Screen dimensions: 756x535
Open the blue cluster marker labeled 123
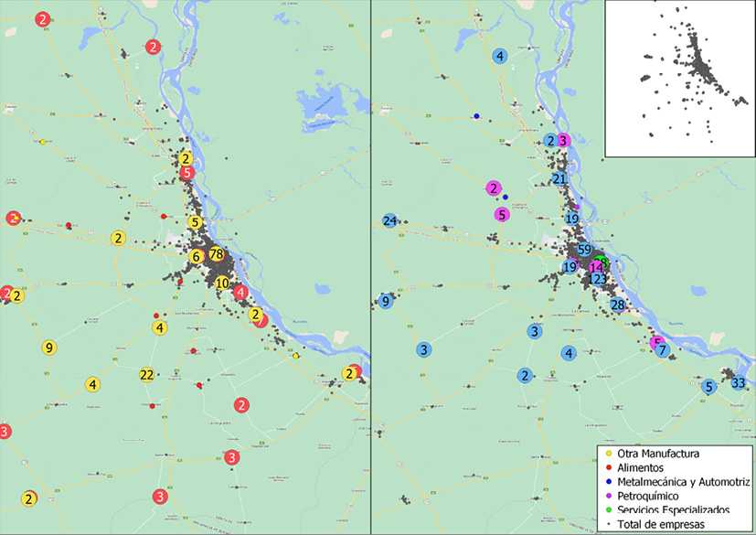point(598,279)
